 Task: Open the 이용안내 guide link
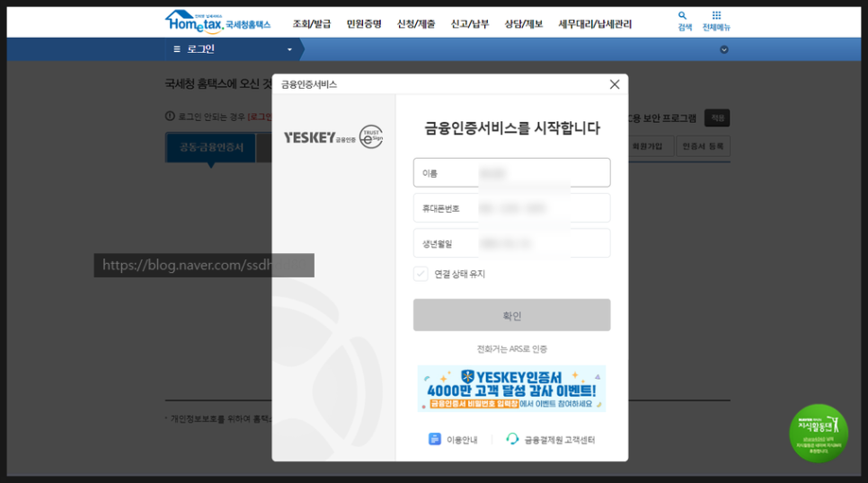tap(462, 440)
